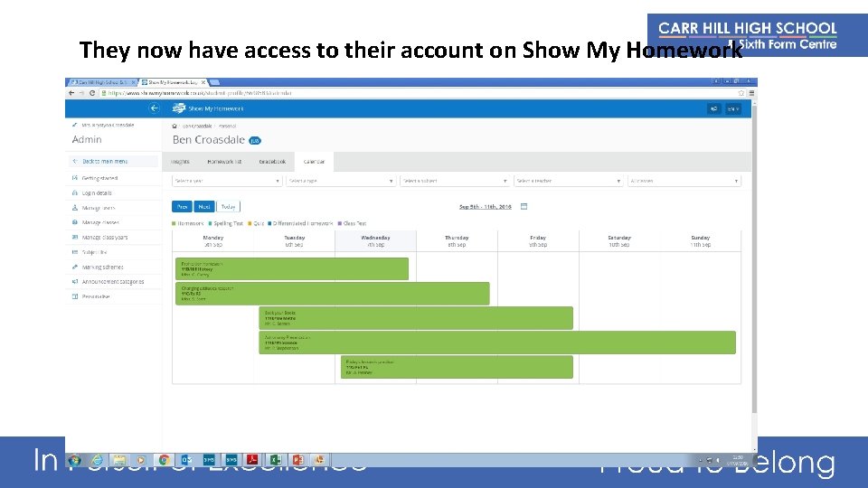Click the Manage users person icon

coord(75,208)
